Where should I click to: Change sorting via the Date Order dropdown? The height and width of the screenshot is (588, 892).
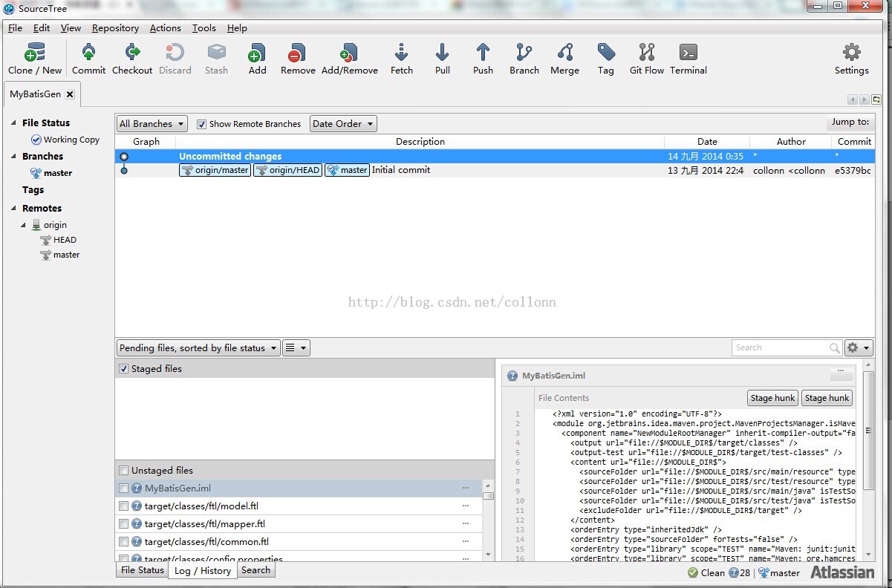tap(342, 123)
